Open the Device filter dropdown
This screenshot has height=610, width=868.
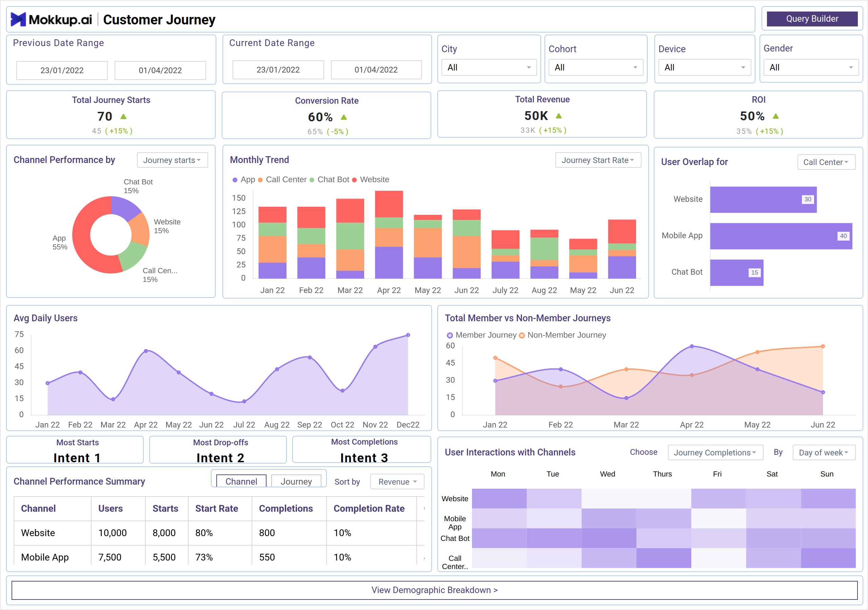(705, 68)
